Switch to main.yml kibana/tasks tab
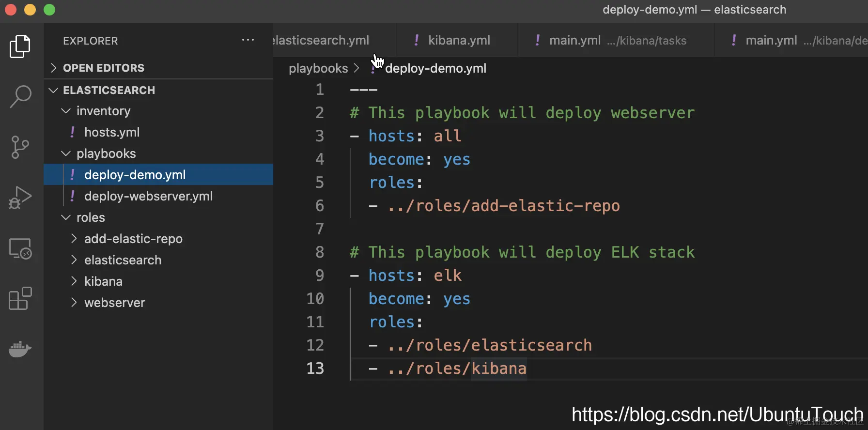The image size is (868, 430). click(616, 40)
